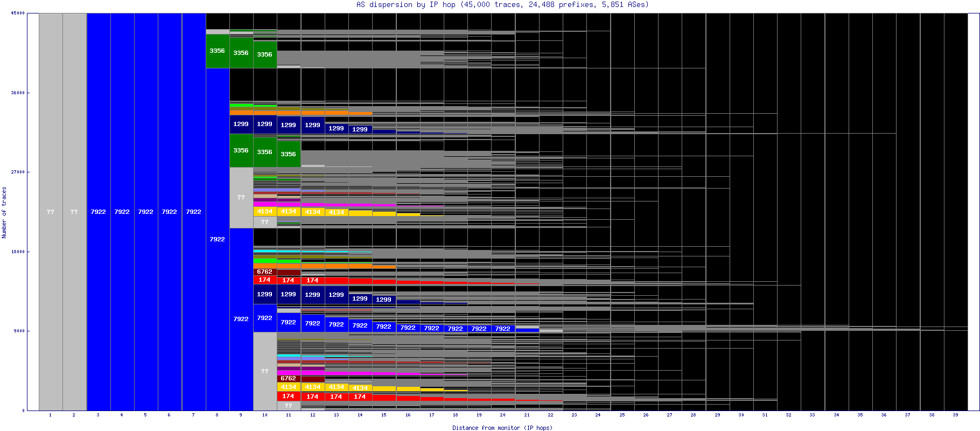Select the blue 7922 block in hop 13 column

337,324
